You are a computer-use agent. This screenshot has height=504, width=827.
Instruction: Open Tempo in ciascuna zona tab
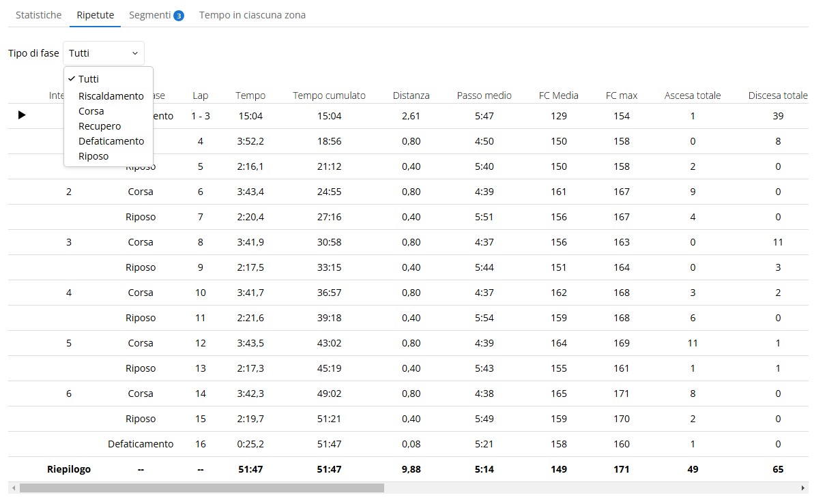click(252, 14)
